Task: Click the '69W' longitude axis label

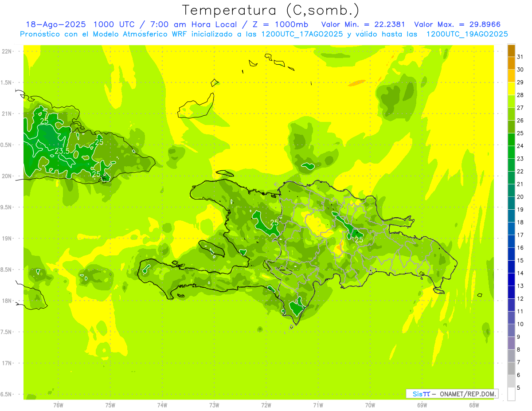Action: (x=422, y=405)
